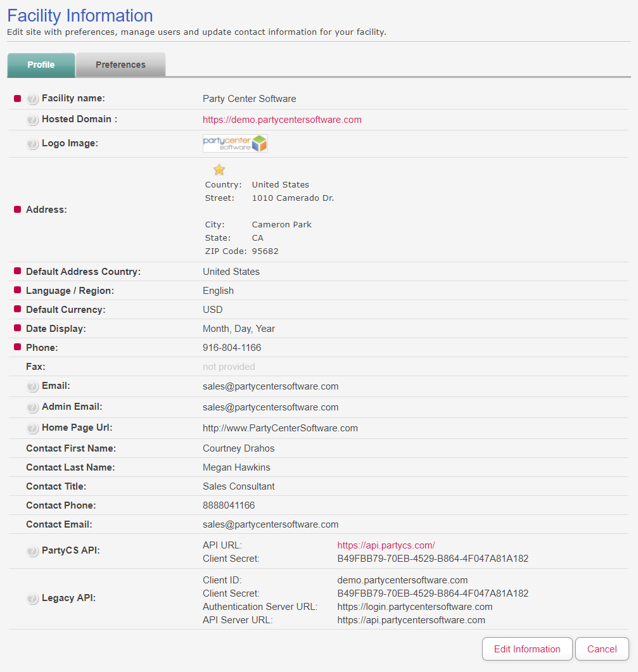Click the Facility Information page heading
Viewport: 638px width, 672px height.
(x=80, y=16)
